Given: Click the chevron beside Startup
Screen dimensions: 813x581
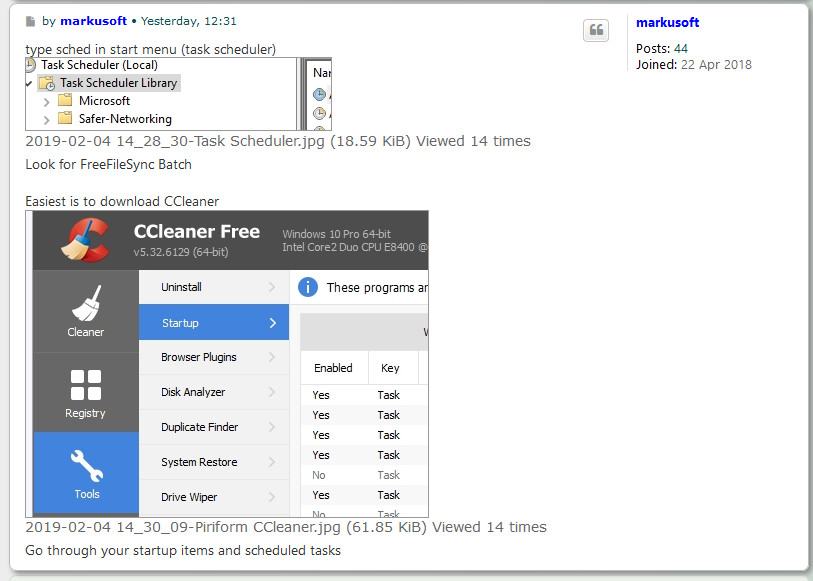Looking at the screenshot, I should pyautogui.click(x=273, y=323).
